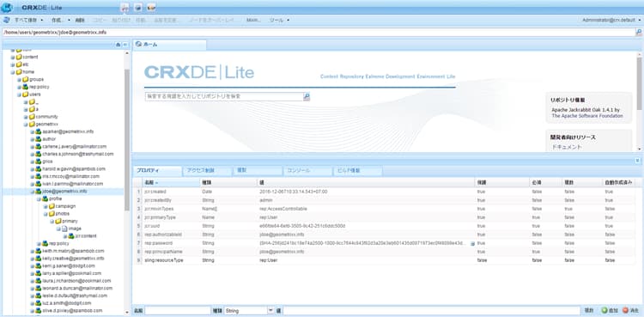Open the 種類 String type dropdown
This screenshot has height=317, width=644.
pyautogui.click(x=270, y=310)
